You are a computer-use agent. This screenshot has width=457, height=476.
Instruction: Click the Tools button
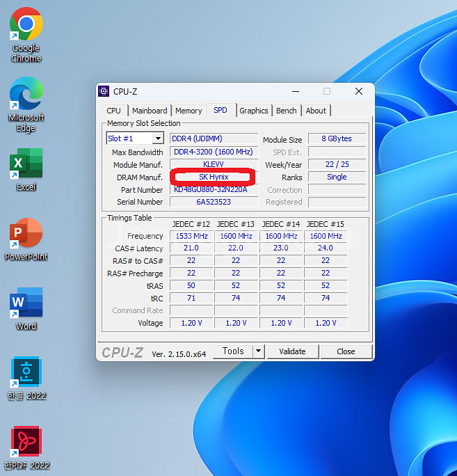pos(233,351)
